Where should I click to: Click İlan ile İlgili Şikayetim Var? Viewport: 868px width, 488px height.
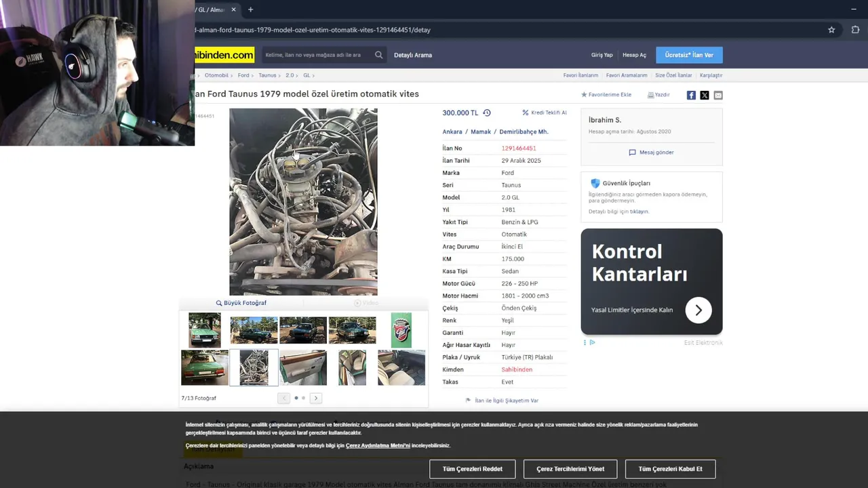[x=502, y=401]
